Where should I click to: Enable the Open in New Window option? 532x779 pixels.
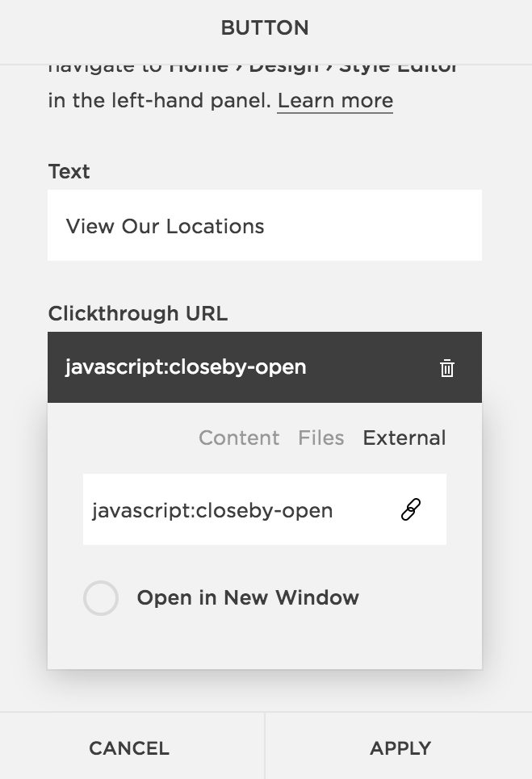point(101,597)
